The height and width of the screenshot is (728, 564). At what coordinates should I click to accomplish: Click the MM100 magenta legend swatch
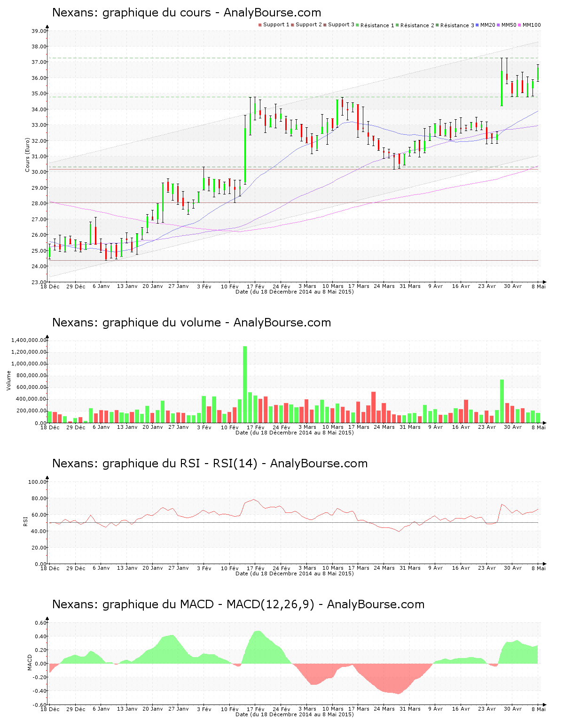point(520,25)
